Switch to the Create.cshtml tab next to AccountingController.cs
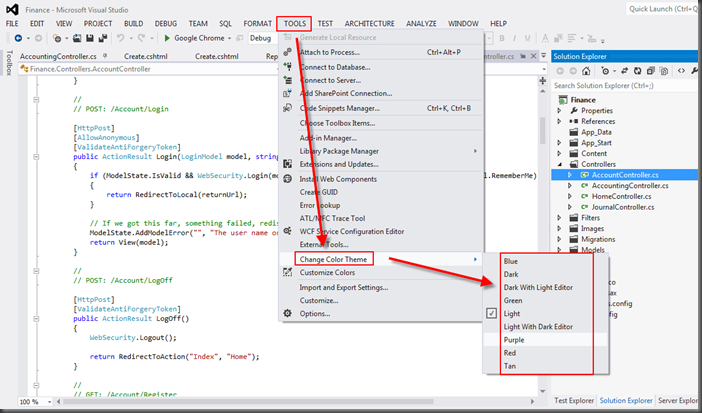 click(x=146, y=56)
